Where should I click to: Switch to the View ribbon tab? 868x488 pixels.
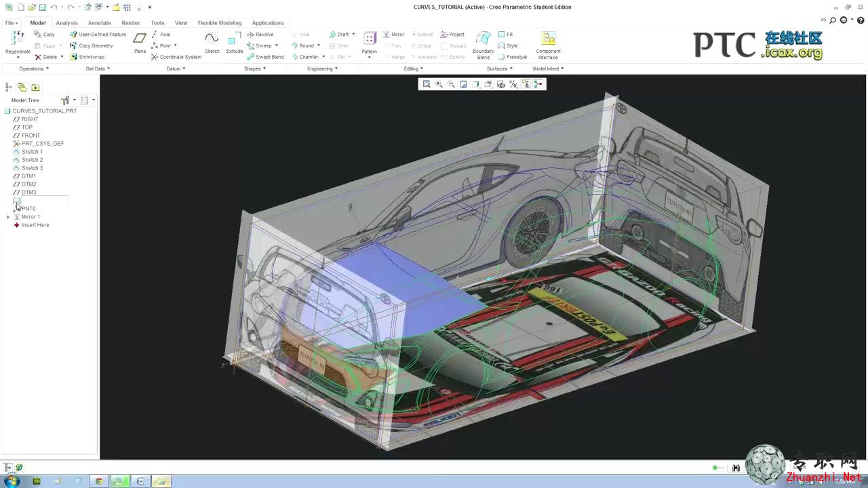181,23
